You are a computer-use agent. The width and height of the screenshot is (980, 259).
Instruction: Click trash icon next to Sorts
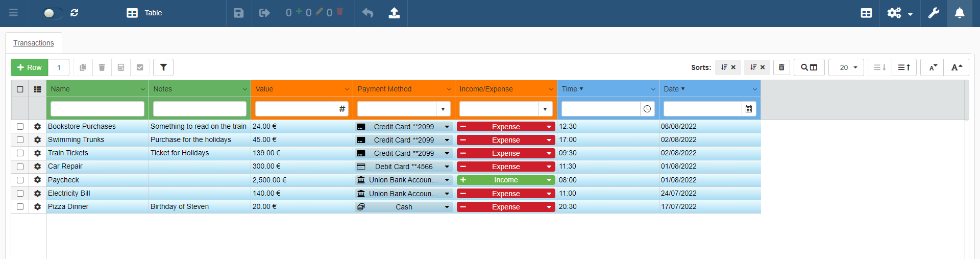point(781,67)
